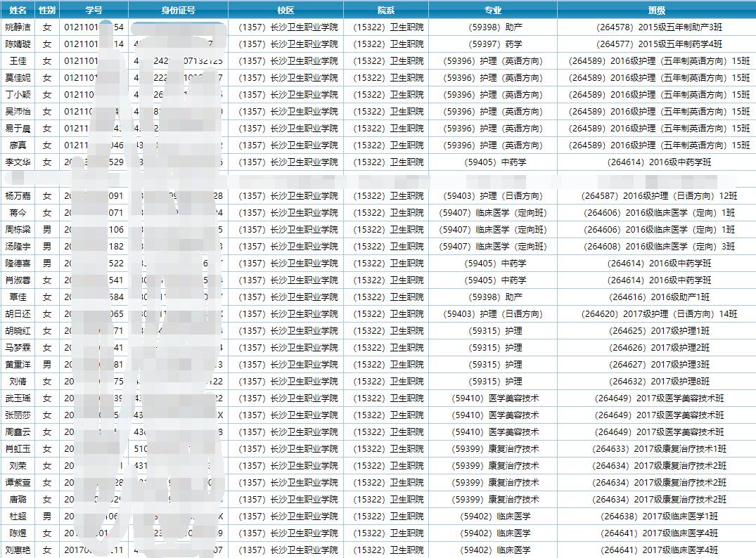Select 康复治疗技术 major in 唐璐 row
756x558 pixels.
coord(493,500)
